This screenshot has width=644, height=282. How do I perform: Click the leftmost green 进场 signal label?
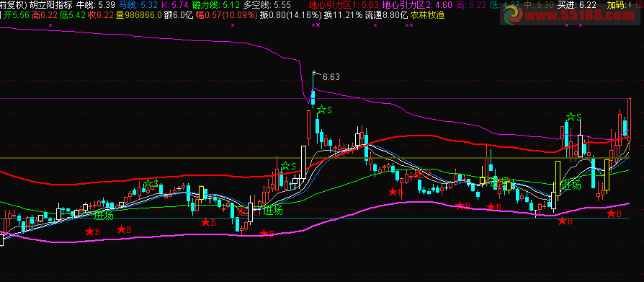coord(104,216)
